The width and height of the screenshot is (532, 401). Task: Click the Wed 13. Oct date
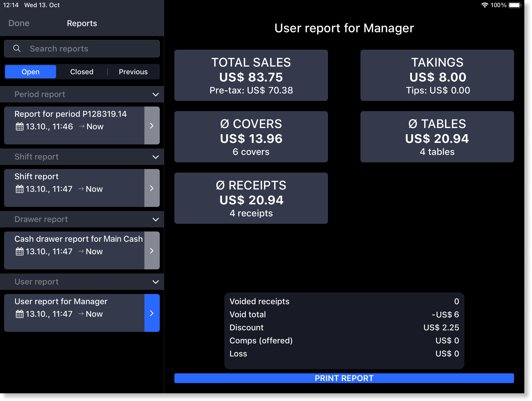pos(42,5)
